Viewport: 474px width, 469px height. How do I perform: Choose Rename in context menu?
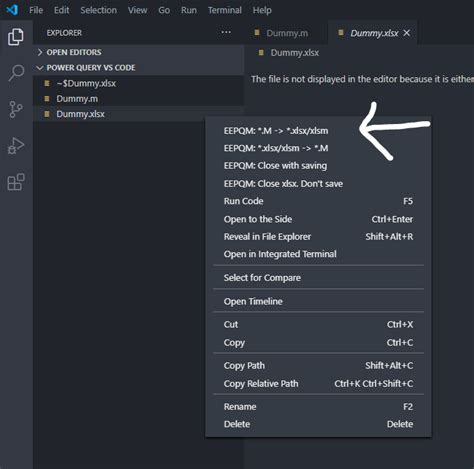pos(318,407)
